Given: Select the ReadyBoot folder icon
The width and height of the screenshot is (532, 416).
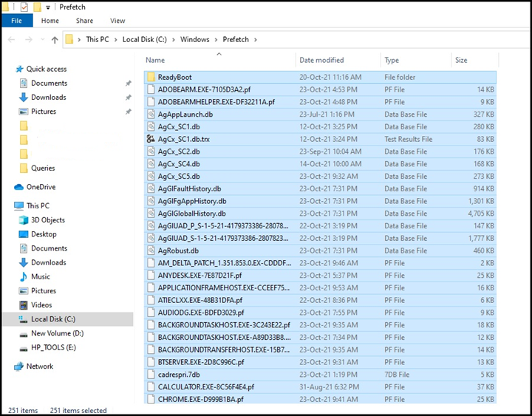Looking at the screenshot, I should pyautogui.click(x=151, y=77).
